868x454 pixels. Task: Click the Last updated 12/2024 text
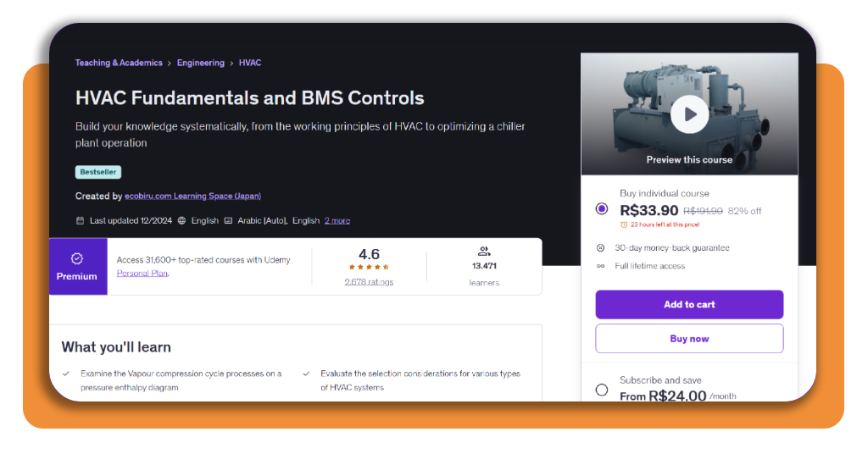(x=131, y=220)
